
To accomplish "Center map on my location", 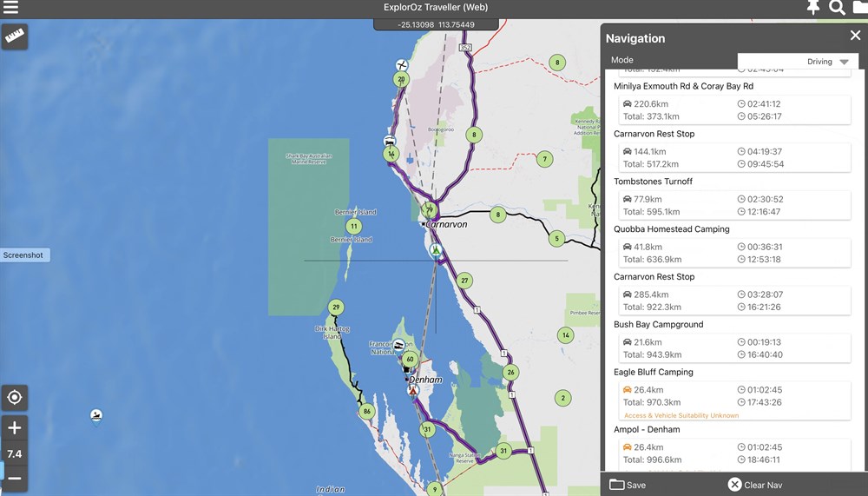I will tap(15, 398).
